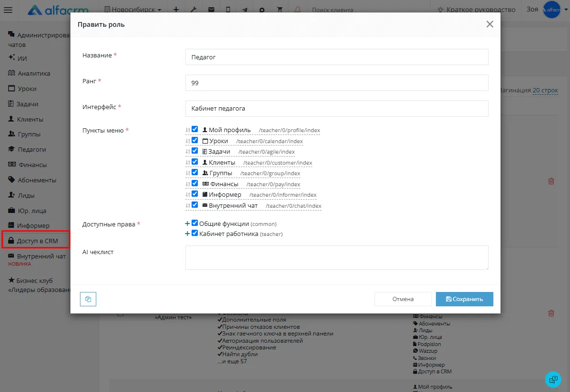
Task: Click the paper plane icon in the top toolbar
Action: (245, 10)
